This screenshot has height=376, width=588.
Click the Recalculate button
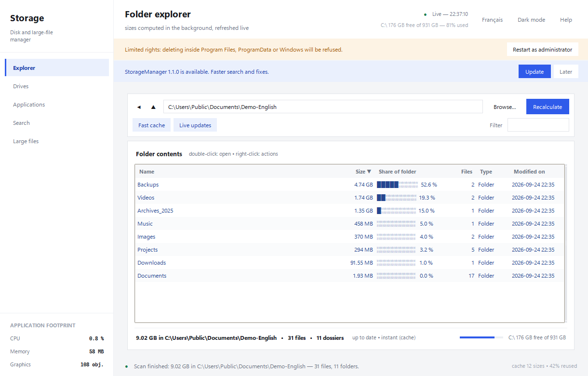(548, 107)
